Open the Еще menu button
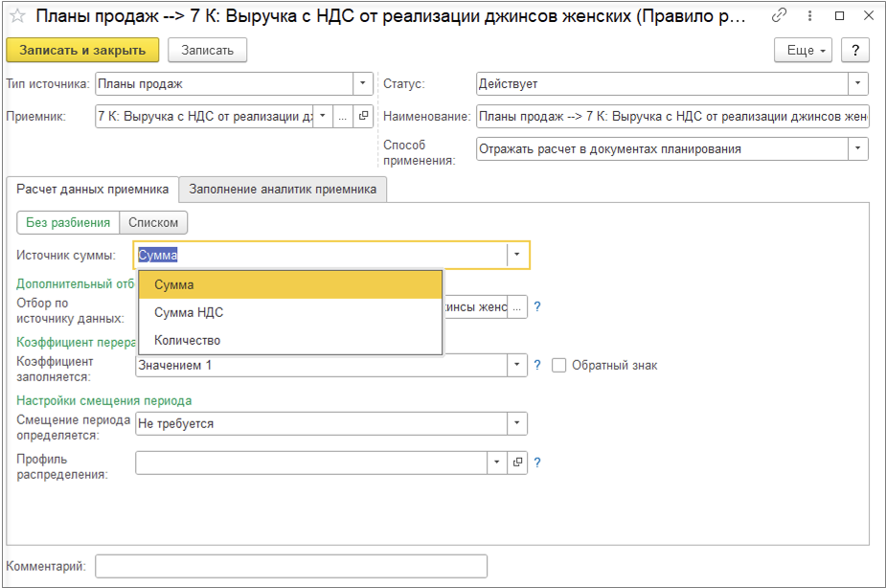This screenshot has width=886, height=588. click(805, 50)
